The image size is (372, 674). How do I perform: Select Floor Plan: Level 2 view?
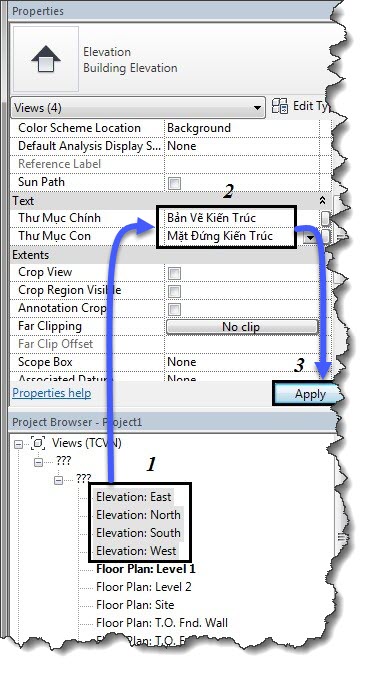pos(144,587)
